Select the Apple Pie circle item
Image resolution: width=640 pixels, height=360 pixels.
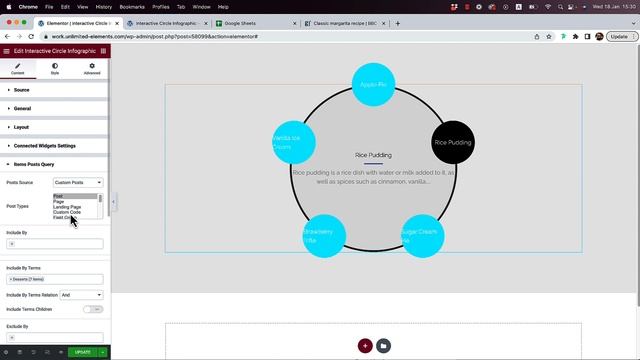click(373, 84)
